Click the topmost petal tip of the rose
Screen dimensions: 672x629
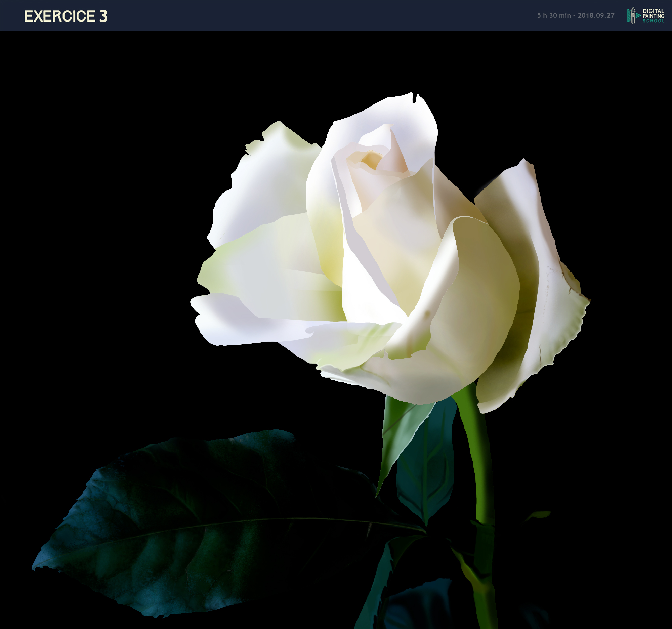tap(412, 96)
